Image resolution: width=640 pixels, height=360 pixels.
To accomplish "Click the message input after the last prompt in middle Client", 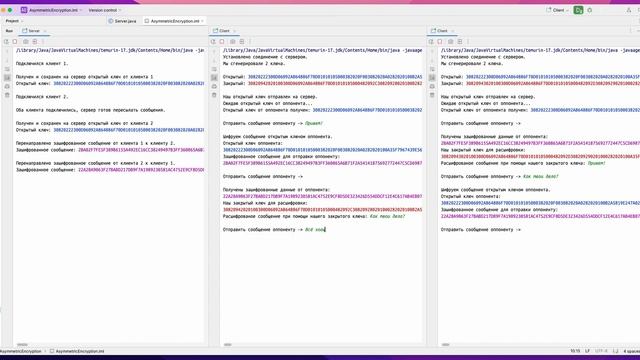I will [x=316, y=230].
